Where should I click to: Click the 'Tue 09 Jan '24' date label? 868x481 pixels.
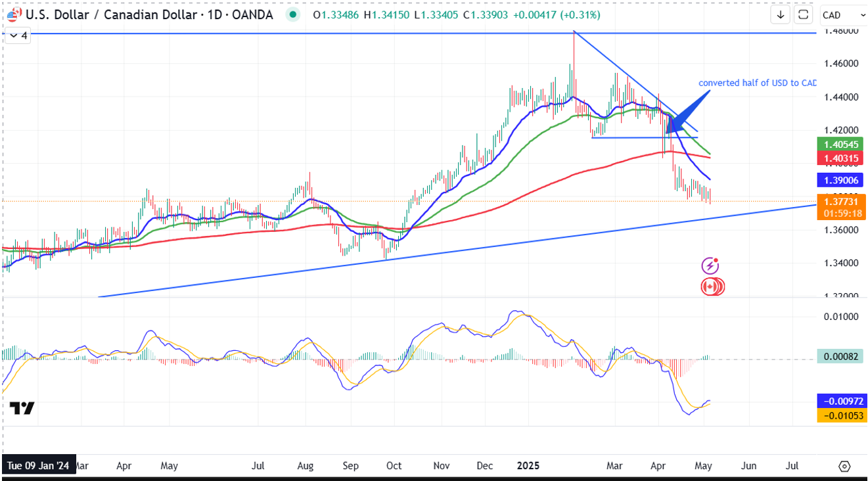coord(38,466)
